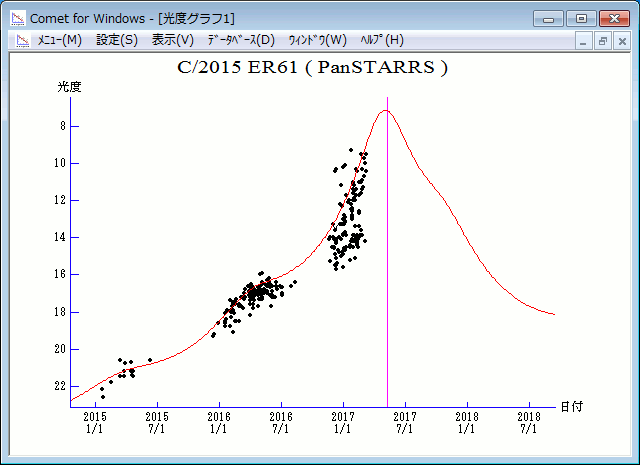
Task: Click the magnitude 14 axis label
Action: tap(60, 237)
